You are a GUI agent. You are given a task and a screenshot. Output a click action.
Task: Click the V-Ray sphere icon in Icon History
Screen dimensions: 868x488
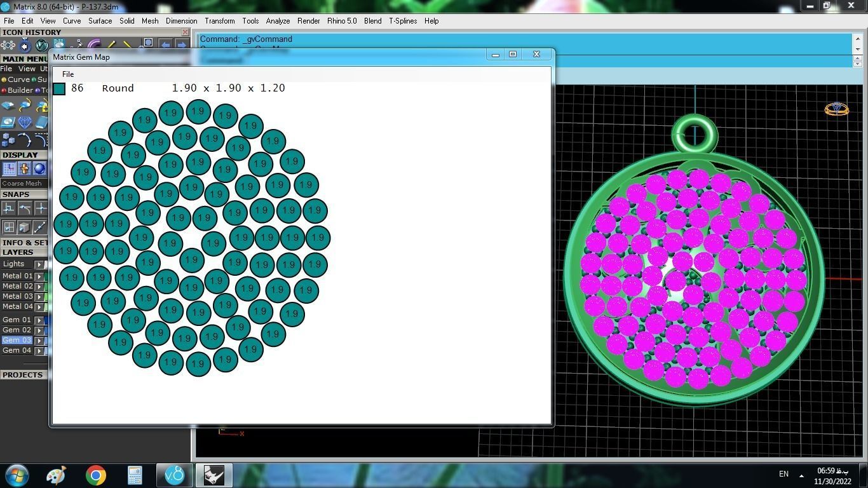tap(41, 45)
